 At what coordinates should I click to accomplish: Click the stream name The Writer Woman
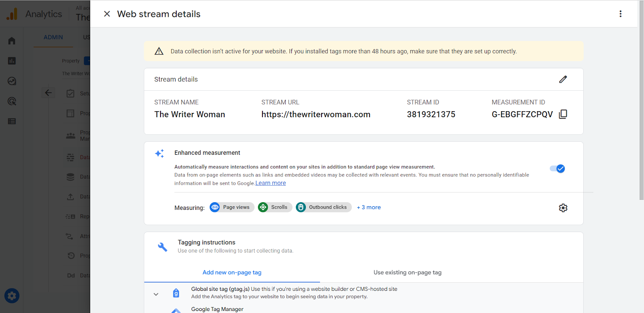tap(190, 114)
